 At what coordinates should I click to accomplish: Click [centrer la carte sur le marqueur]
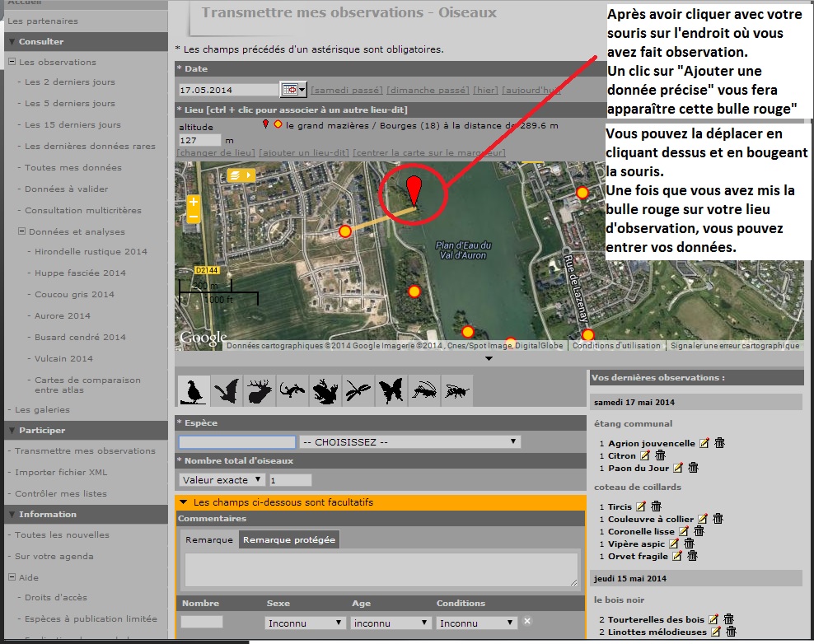[429, 152]
